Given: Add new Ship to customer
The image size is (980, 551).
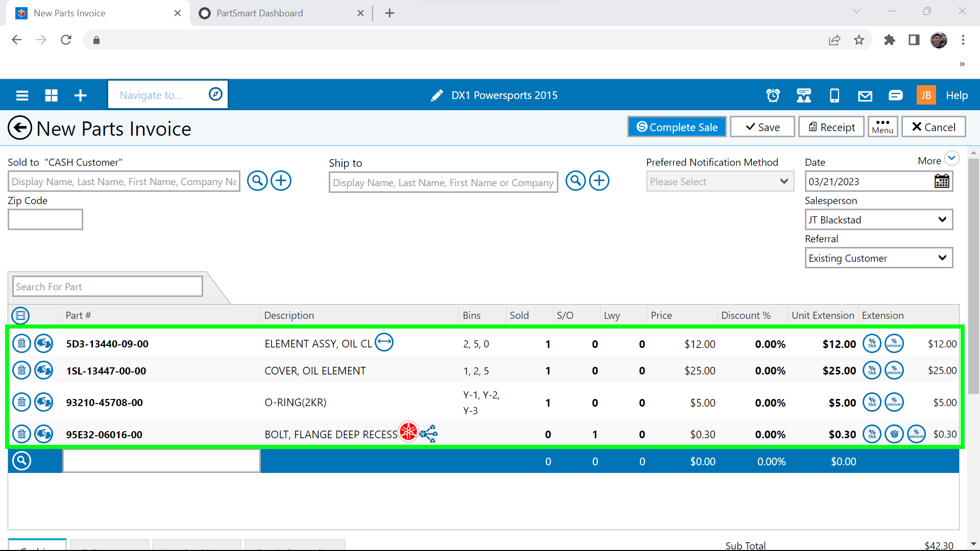Looking at the screenshot, I should pyautogui.click(x=599, y=181).
